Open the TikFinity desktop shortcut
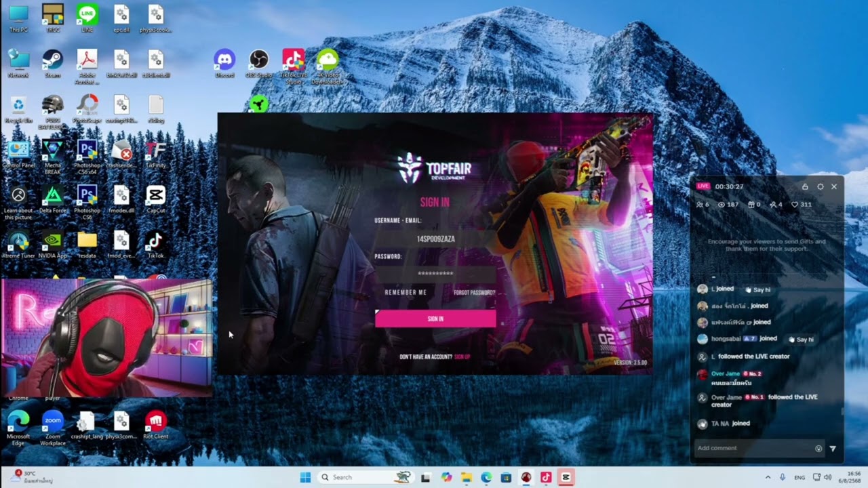Image resolution: width=868 pixels, height=488 pixels. click(155, 154)
